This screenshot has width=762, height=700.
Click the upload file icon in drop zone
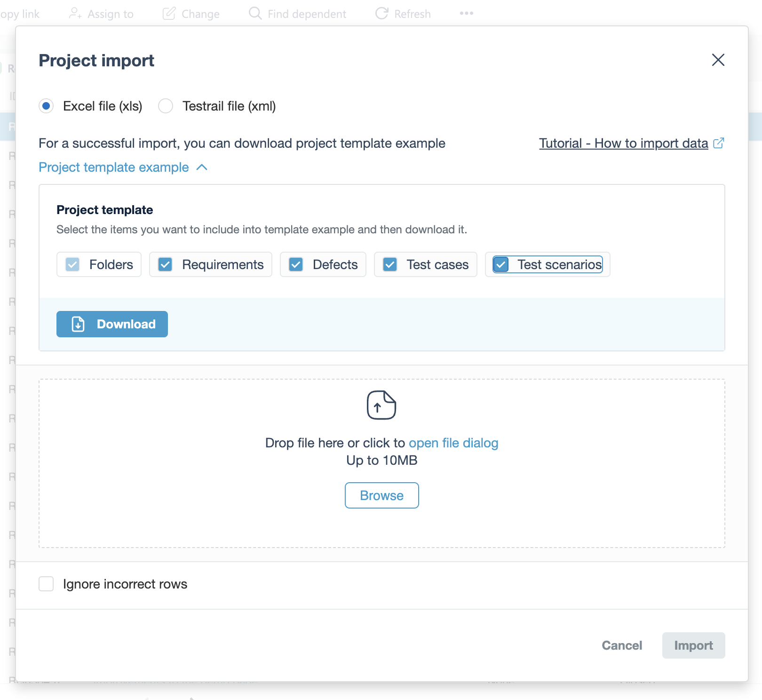tap(381, 405)
